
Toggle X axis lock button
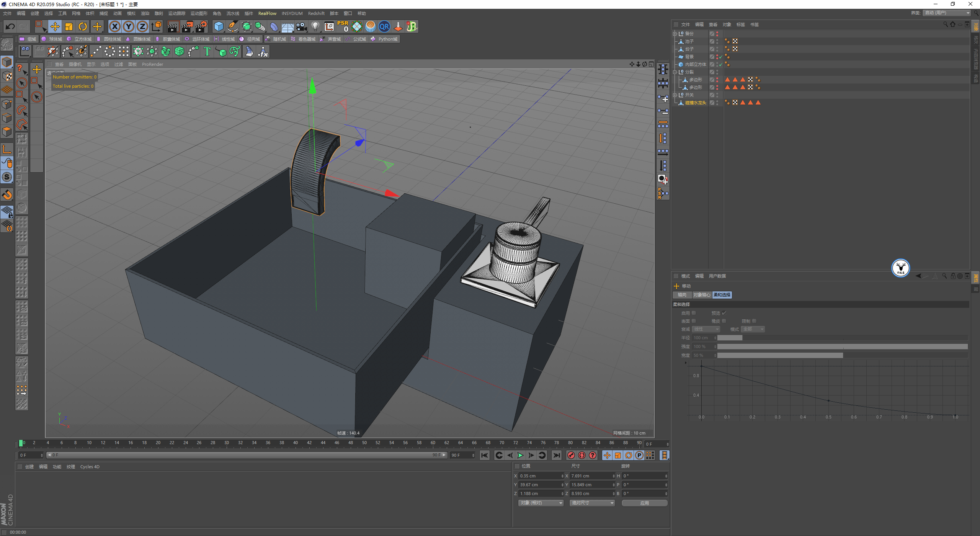point(114,26)
